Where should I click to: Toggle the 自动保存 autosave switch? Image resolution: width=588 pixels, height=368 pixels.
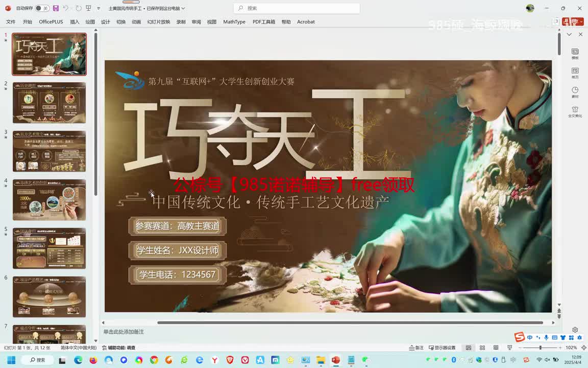click(42, 8)
